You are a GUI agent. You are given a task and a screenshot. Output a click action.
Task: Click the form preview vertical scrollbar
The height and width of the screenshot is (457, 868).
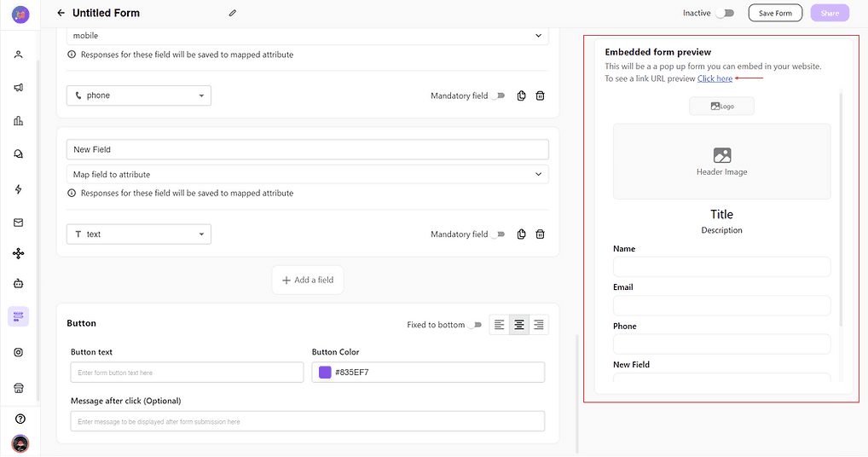tap(842, 211)
